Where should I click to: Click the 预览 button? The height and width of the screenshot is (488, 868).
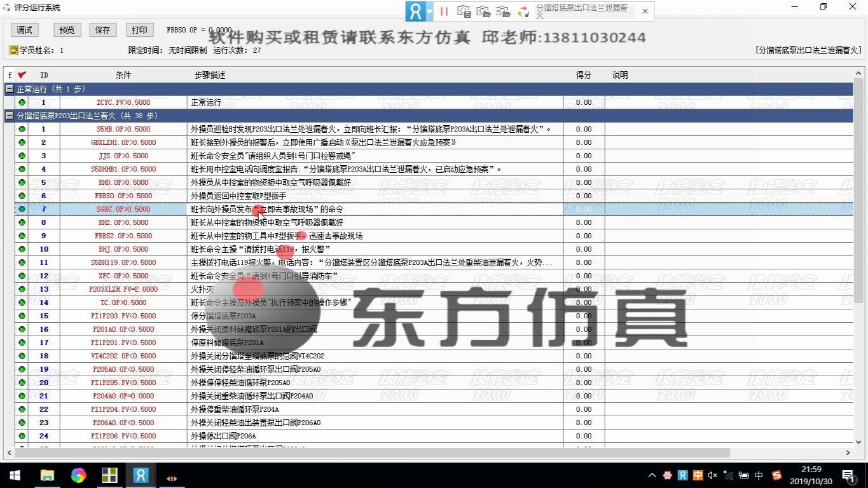pos(67,30)
